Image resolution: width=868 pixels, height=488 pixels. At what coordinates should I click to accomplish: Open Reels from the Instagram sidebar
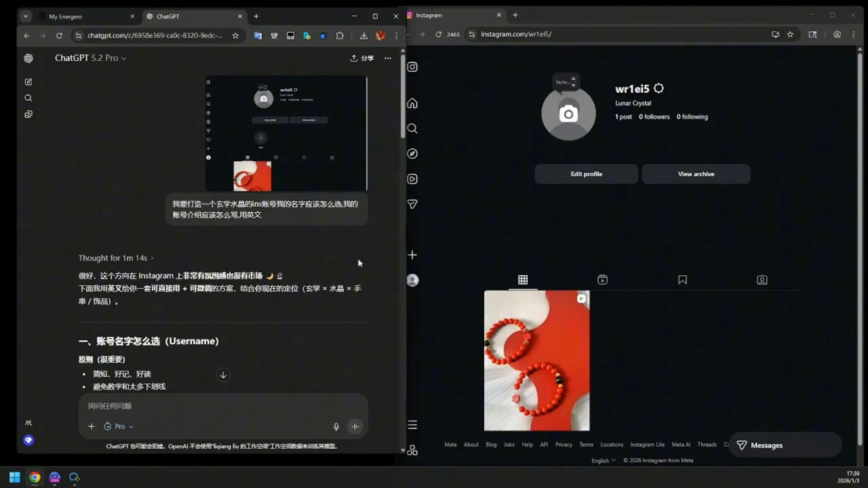(412, 179)
